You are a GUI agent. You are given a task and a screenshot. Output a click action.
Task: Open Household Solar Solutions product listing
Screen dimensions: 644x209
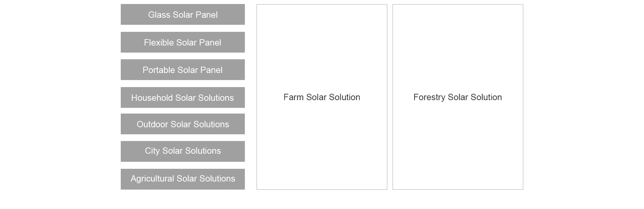(x=182, y=97)
